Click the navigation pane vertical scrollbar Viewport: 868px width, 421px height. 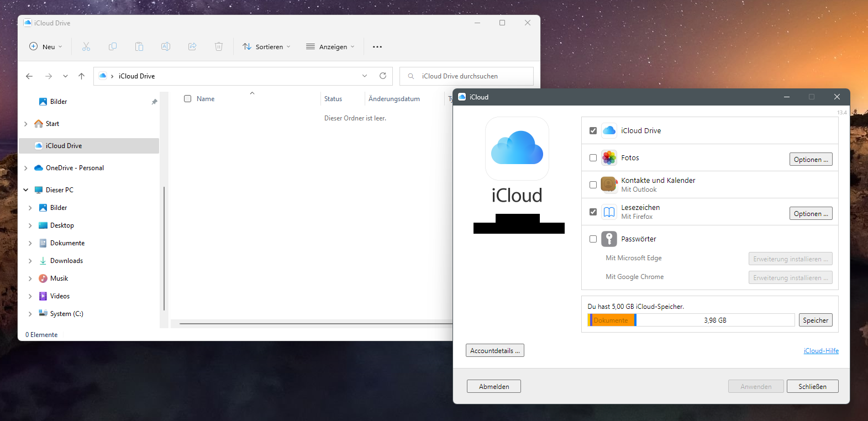(164, 249)
